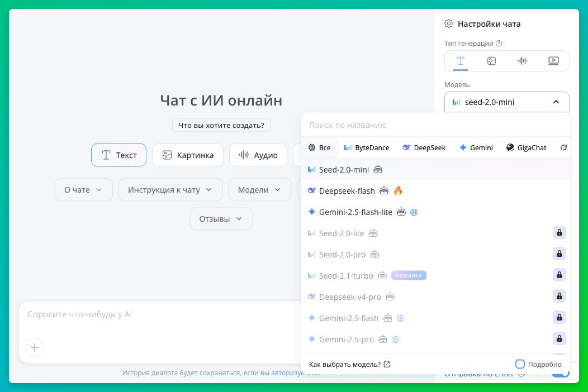Choose Gemini-2.5-flash-lite from model list
The height and width of the screenshot is (392, 588).
click(x=435, y=212)
